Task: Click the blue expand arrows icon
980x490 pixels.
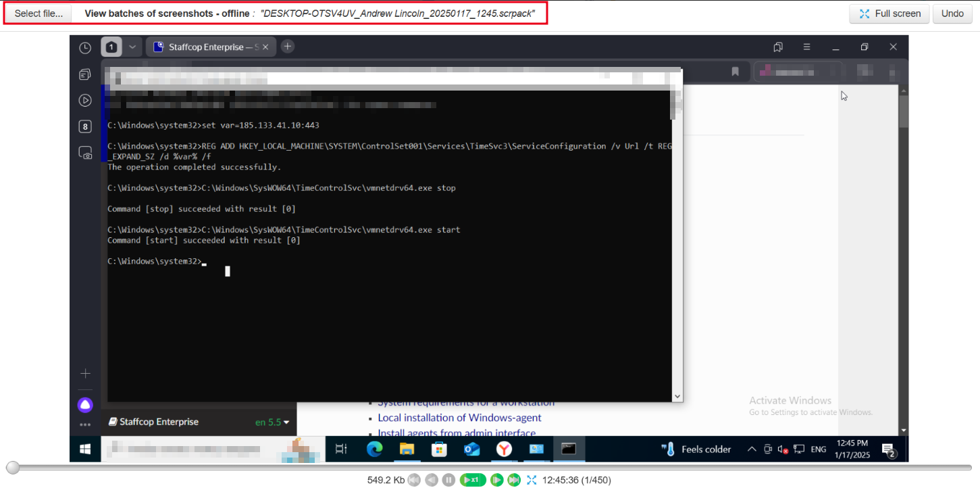Action: pyautogui.click(x=532, y=480)
